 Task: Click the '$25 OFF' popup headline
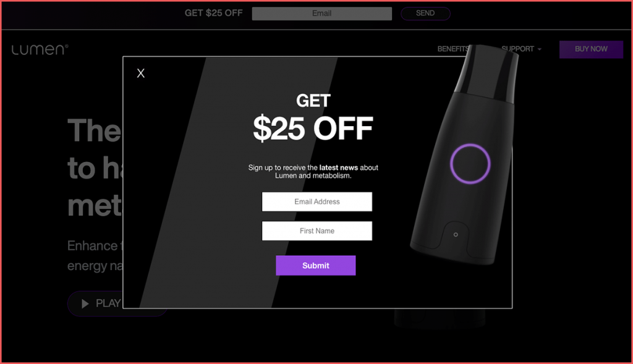[313, 129]
